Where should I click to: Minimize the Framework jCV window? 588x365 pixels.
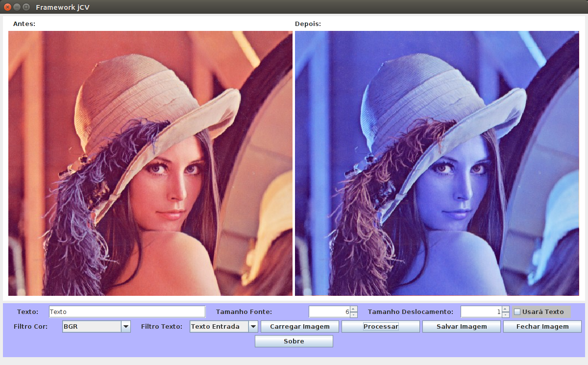click(x=17, y=7)
